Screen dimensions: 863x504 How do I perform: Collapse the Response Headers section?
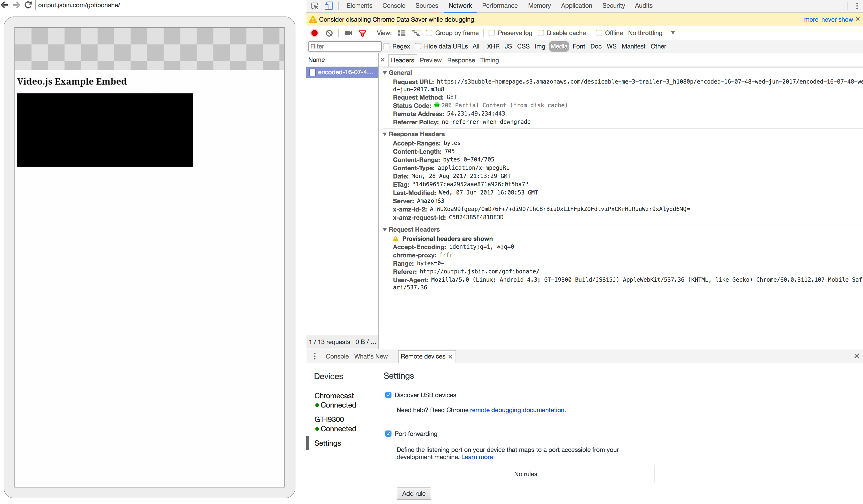385,134
